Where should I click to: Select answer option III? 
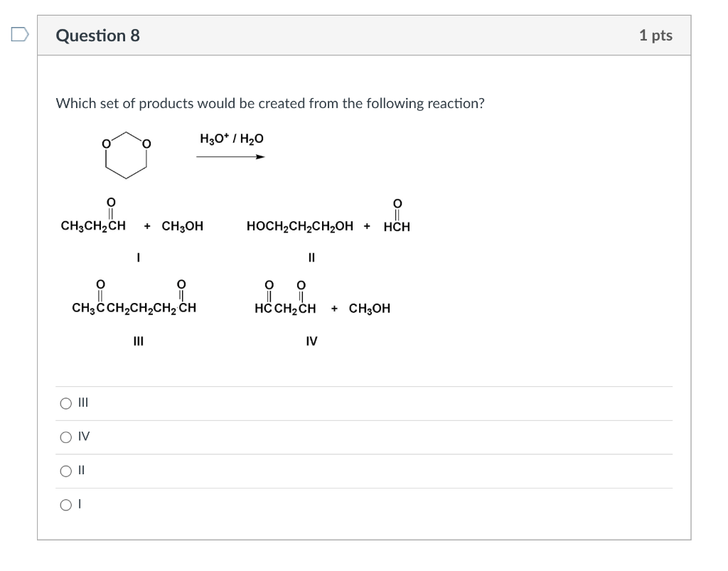pos(65,403)
